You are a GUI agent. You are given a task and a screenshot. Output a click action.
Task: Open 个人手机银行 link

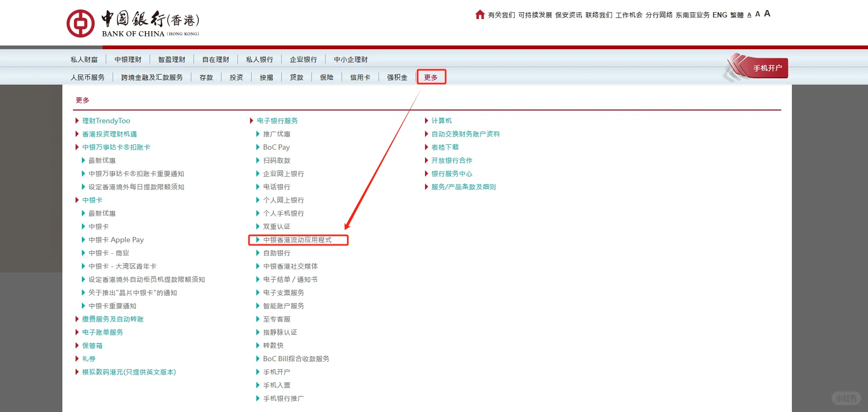283,214
